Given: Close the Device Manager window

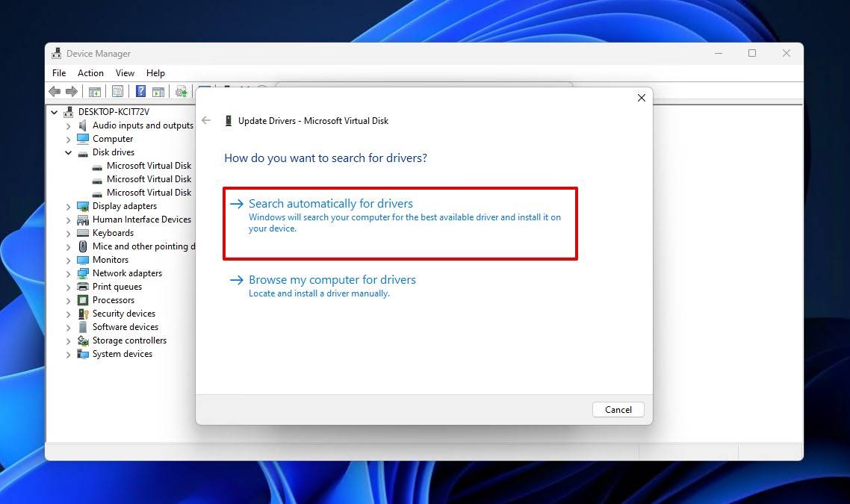Looking at the screenshot, I should 786,53.
